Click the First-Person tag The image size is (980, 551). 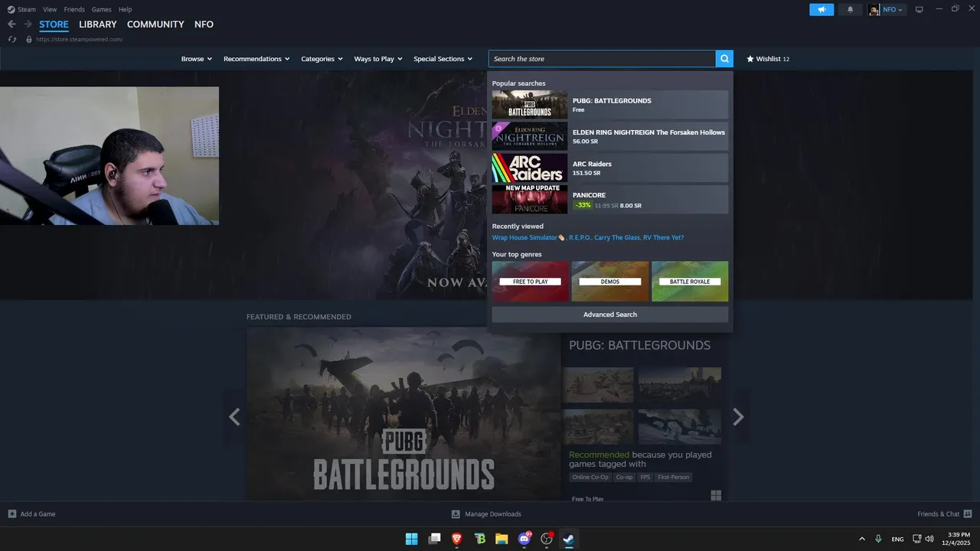point(674,477)
